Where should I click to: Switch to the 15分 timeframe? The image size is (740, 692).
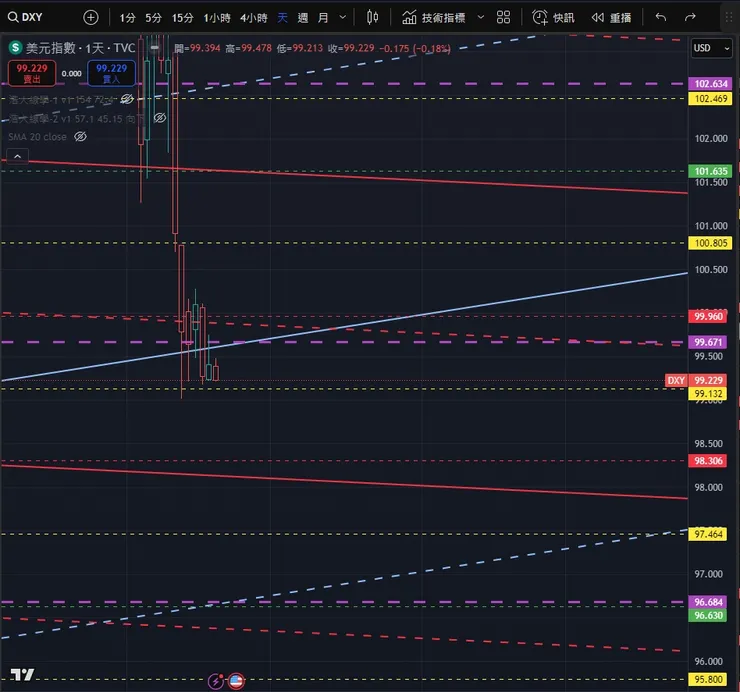click(183, 18)
